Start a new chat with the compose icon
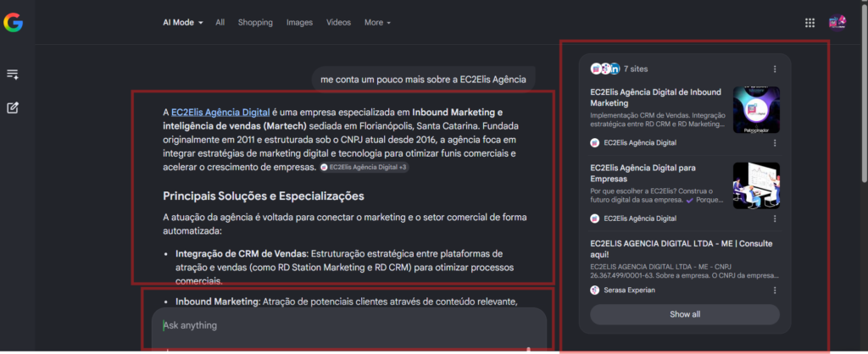 (13, 108)
